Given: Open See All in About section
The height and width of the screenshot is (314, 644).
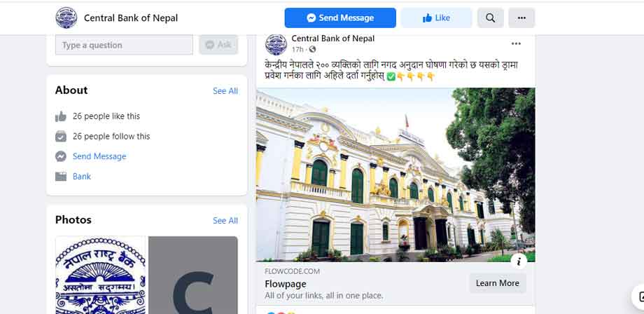Looking at the screenshot, I should click(225, 91).
